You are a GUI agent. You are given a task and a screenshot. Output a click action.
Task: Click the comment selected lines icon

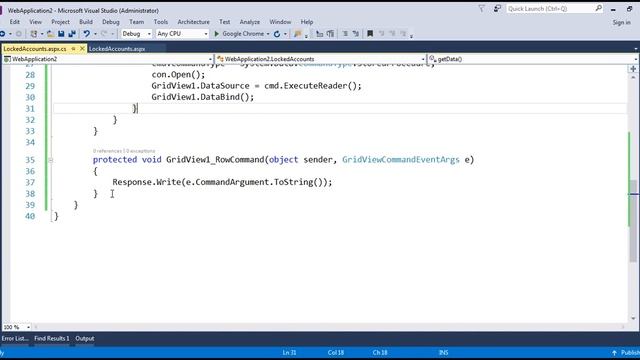point(345,34)
